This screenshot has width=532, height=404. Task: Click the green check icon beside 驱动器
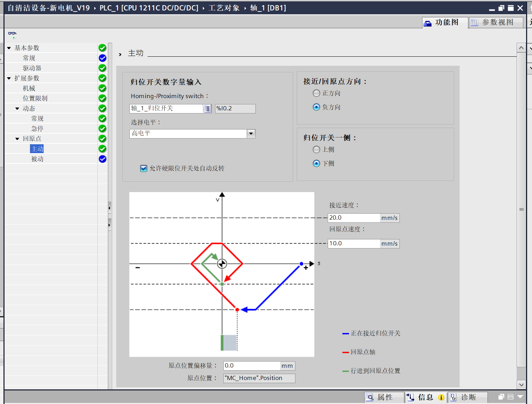click(x=102, y=68)
